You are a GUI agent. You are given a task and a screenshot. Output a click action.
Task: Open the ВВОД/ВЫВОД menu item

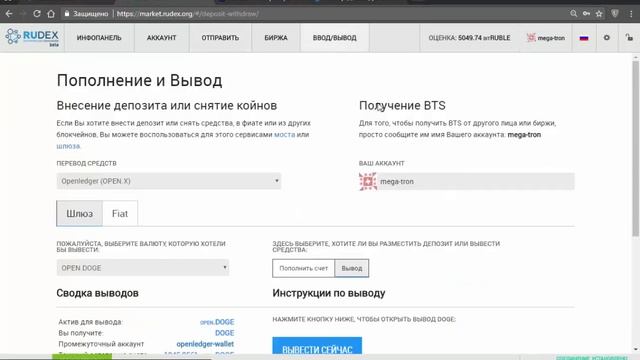click(x=335, y=38)
